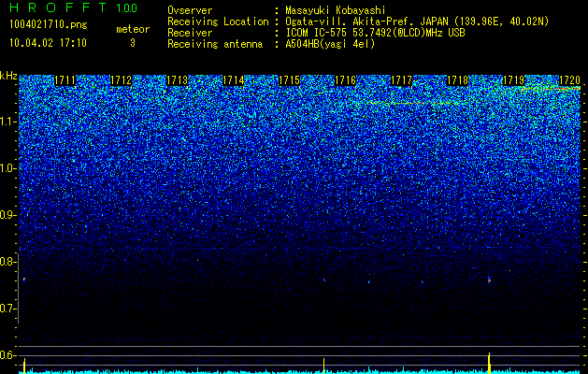Click the 'meteor' counter label
This screenshot has width=588, height=374.
pyautogui.click(x=133, y=29)
